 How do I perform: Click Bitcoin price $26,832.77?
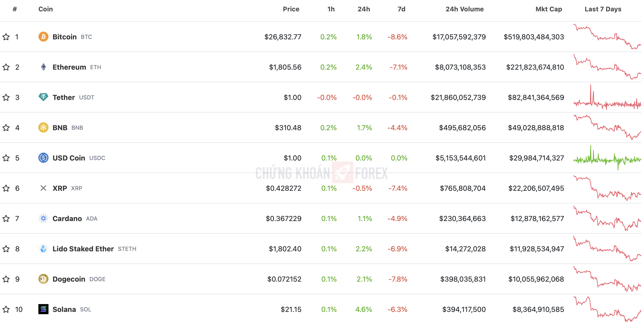pos(283,37)
